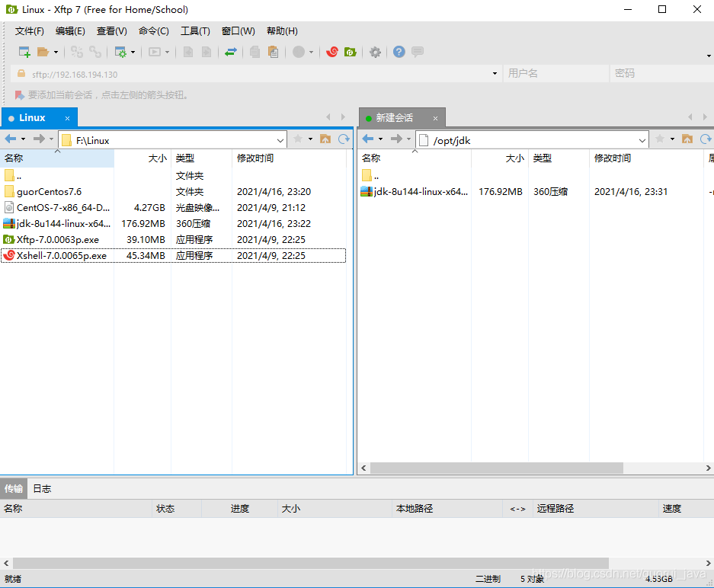
Task: Go back in the remote /opt/jdk pane
Action: click(x=368, y=139)
